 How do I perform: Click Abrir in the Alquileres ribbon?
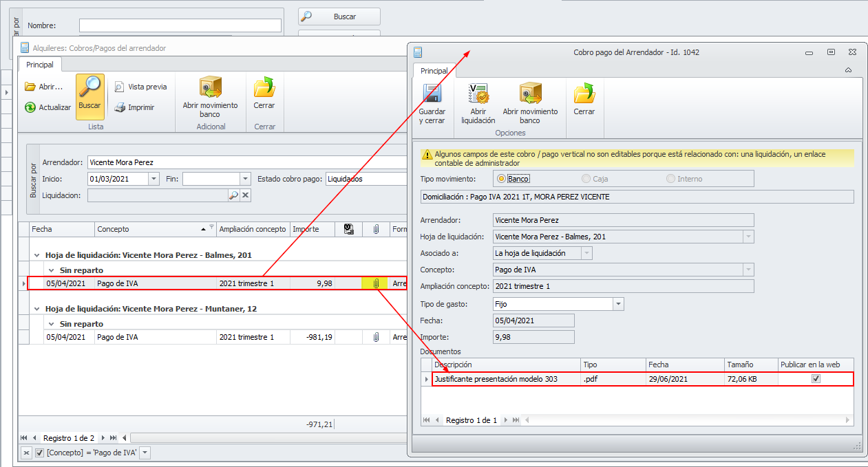click(x=43, y=87)
